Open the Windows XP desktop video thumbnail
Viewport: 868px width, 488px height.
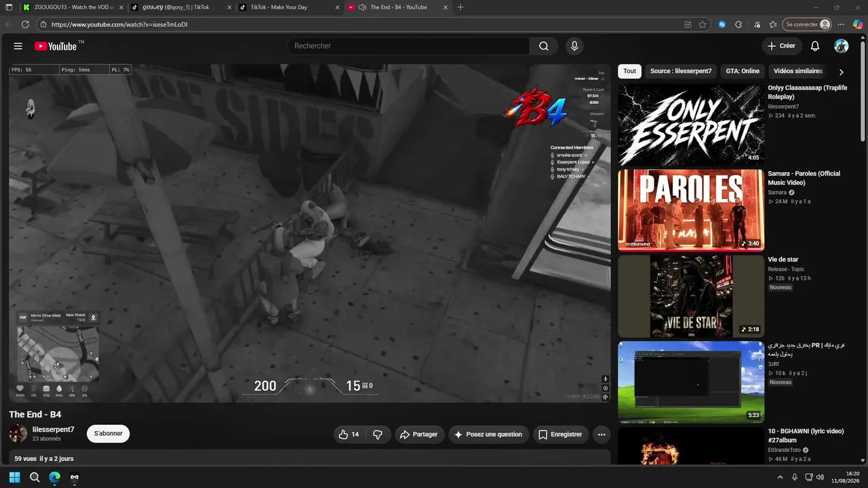tap(691, 382)
